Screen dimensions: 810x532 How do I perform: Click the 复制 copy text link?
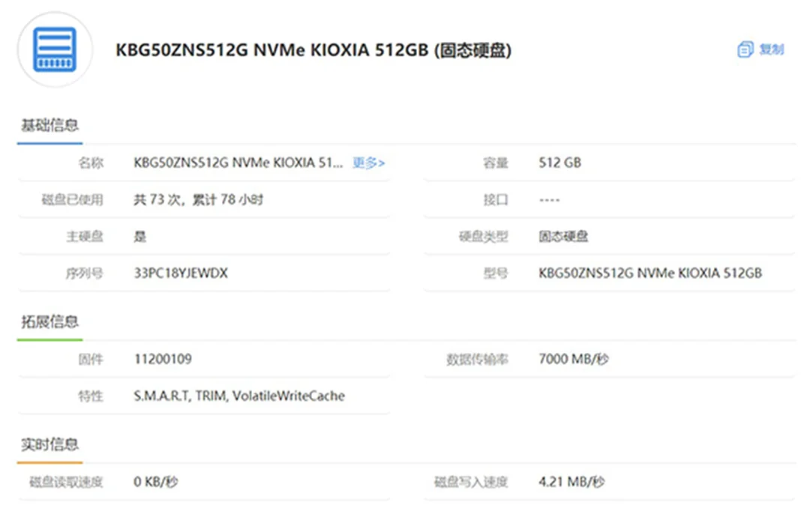(772, 50)
